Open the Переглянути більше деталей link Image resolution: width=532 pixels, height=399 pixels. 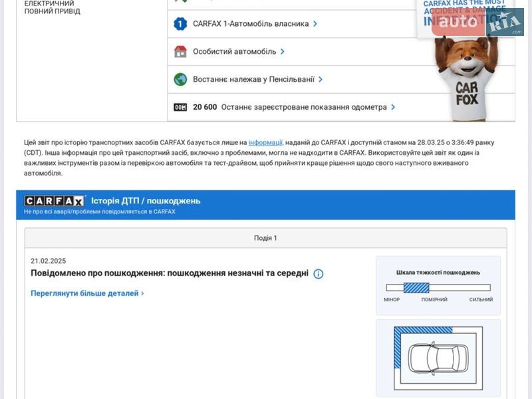click(x=87, y=293)
